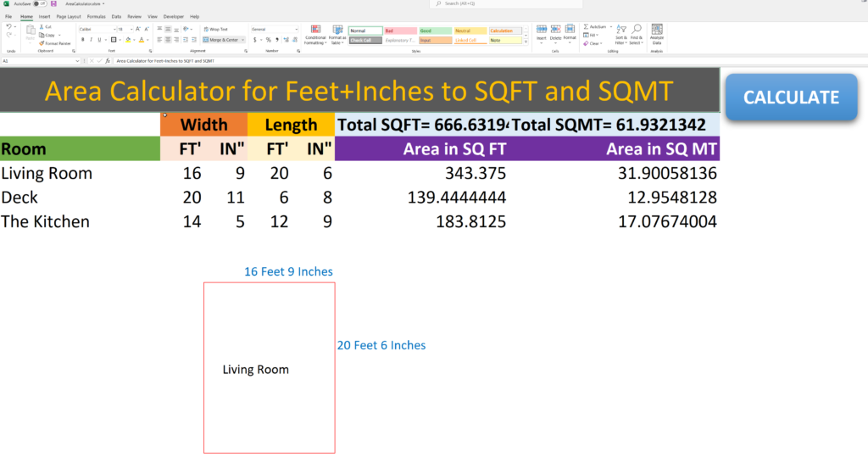The width and height of the screenshot is (868, 463).
Task: Click the Insert cells icon
Action: [x=542, y=30]
